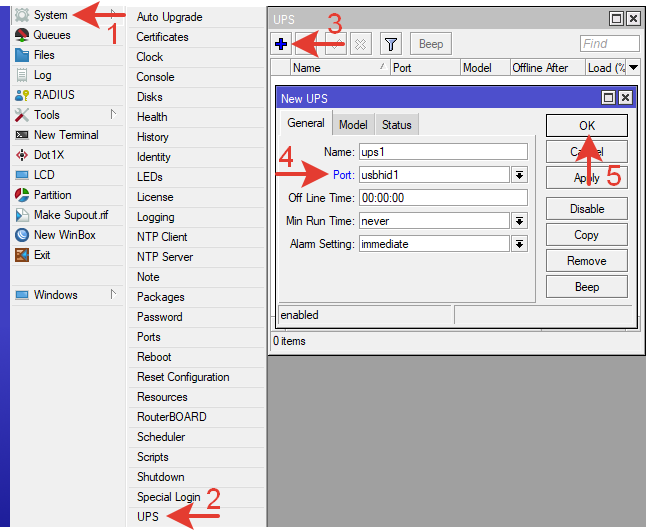This screenshot has width=646, height=530.
Task: Click the Off Line Time field
Action: pos(443,198)
